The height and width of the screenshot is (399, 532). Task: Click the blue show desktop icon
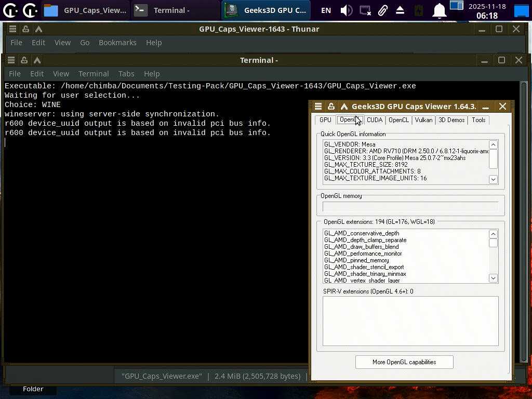tap(522, 10)
